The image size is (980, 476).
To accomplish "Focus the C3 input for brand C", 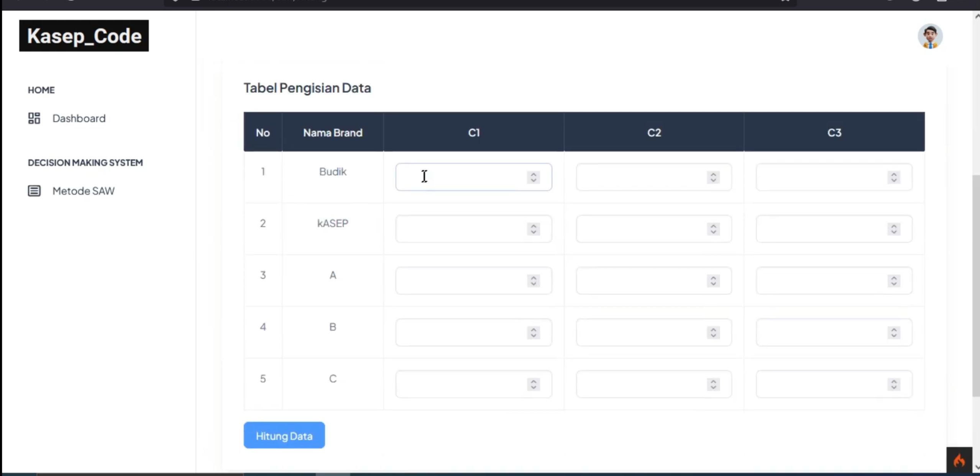I will tap(834, 384).
